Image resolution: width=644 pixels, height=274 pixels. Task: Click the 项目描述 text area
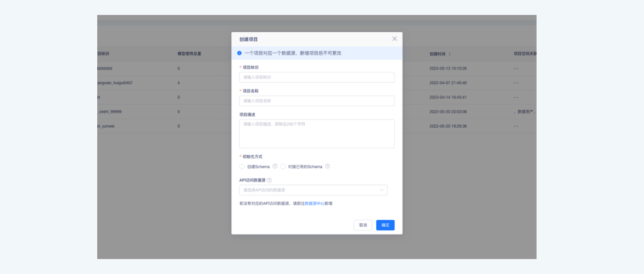pyautogui.click(x=317, y=134)
